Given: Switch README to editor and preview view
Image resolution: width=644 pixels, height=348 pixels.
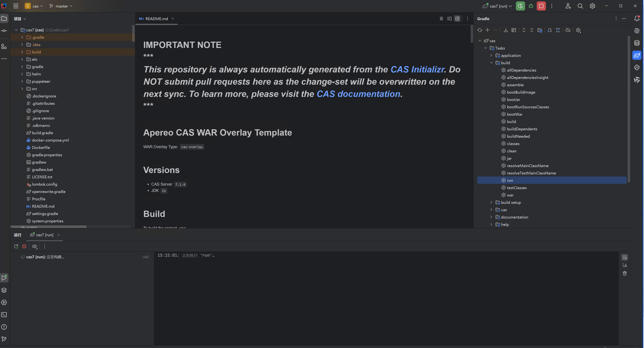Looking at the screenshot, I should pyautogui.click(x=449, y=19).
